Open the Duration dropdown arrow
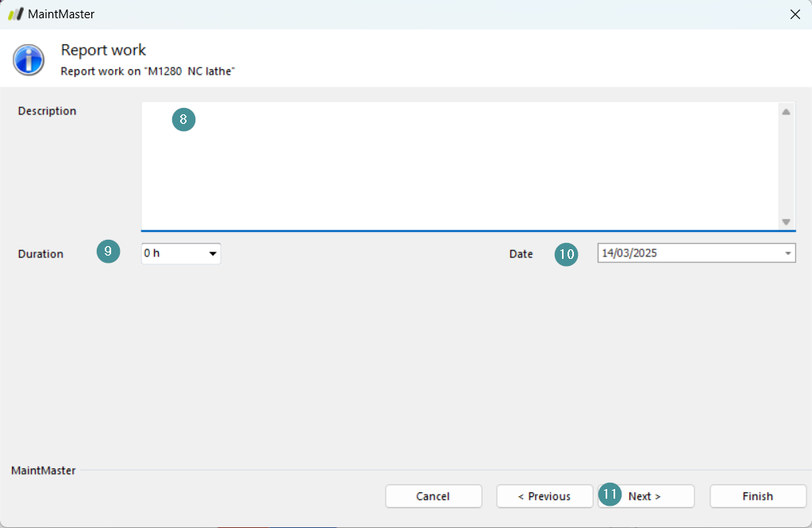Screen dimensions: 812x528 tap(212, 253)
